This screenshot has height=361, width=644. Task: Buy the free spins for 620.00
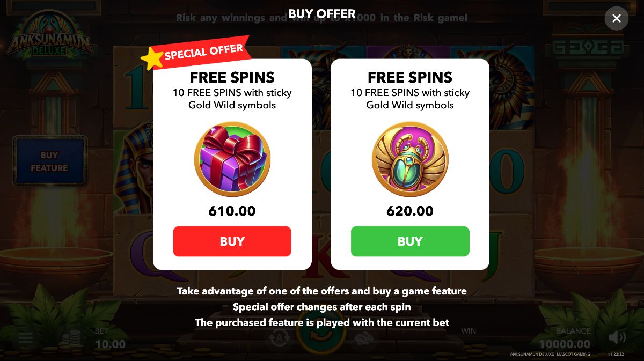[x=410, y=241]
